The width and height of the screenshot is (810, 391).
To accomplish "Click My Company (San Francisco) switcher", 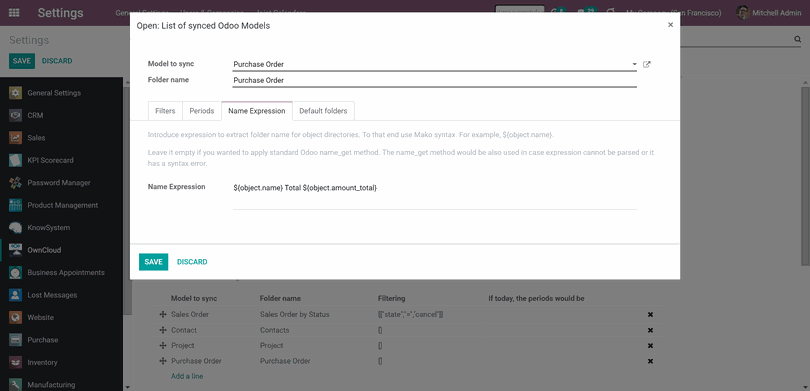I will click(674, 13).
